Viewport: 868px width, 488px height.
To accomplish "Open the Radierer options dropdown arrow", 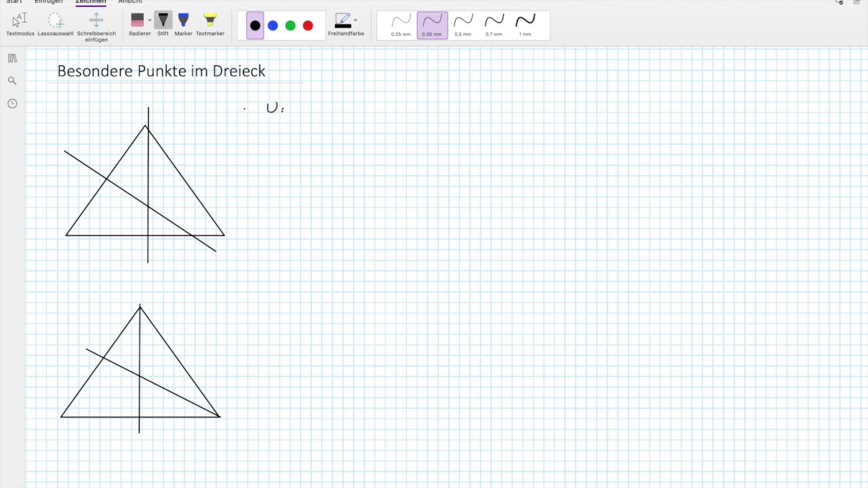I will 150,20.
